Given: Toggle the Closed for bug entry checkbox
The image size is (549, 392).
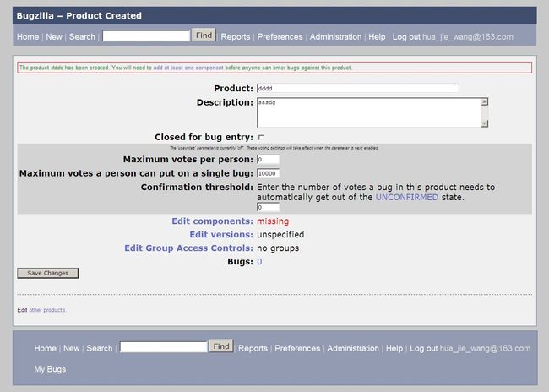Looking at the screenshot, I should [x=261, y=138].
